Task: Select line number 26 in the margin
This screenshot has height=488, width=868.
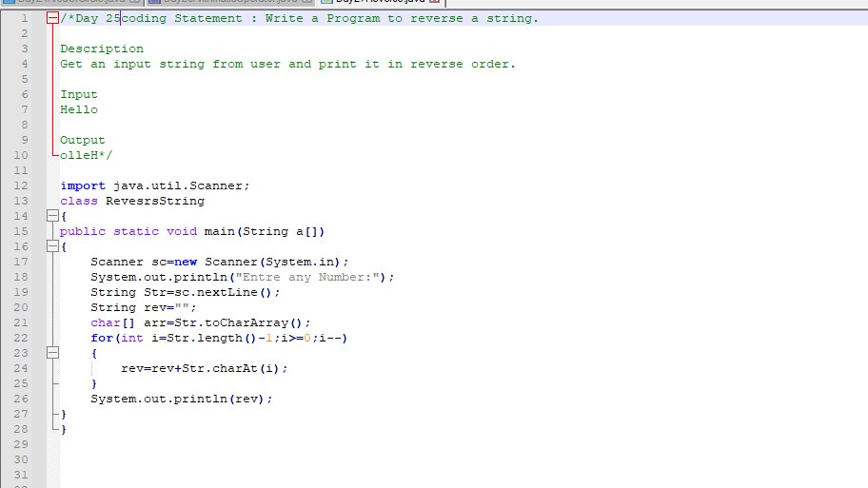Action: 21,399
